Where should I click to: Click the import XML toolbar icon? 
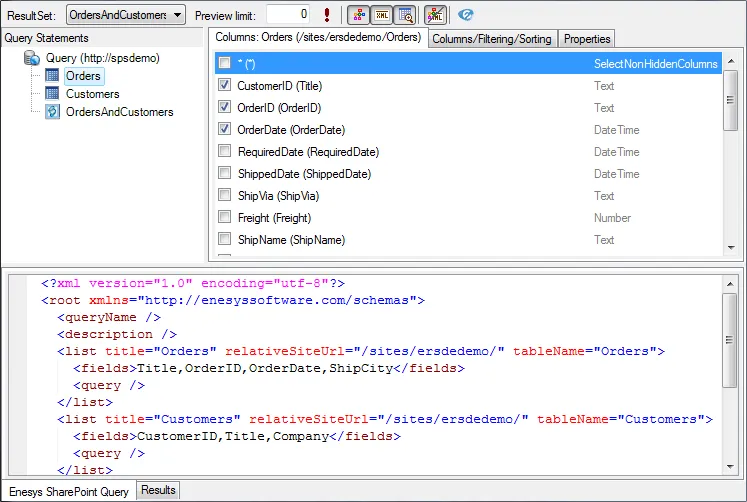coord(435,14)
